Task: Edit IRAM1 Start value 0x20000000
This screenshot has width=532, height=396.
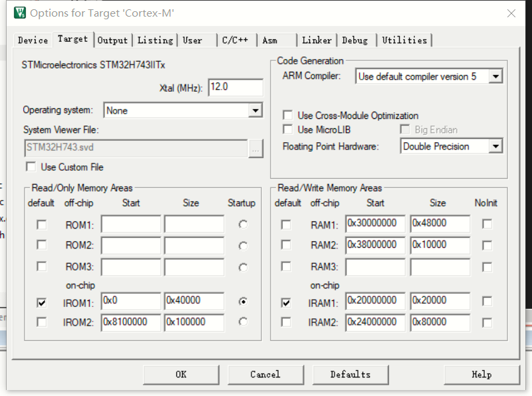Action: pos(375,301)
